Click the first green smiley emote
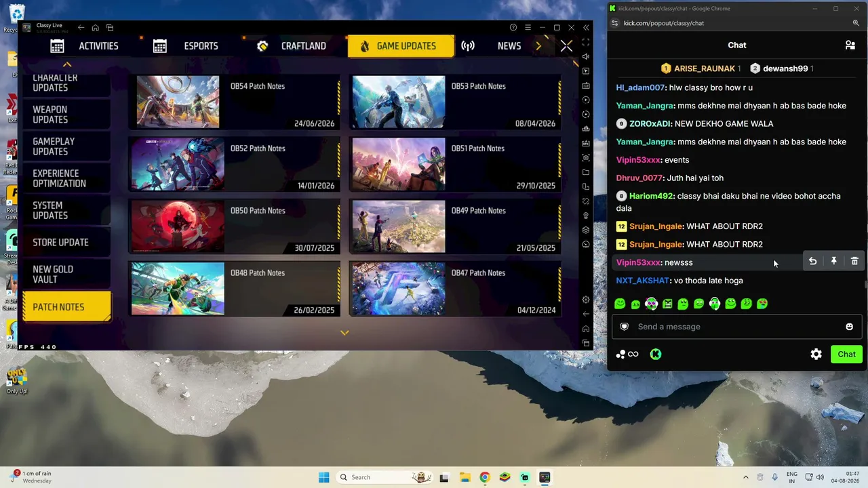This screenshot has height=488, width=868. click(620, 304)
